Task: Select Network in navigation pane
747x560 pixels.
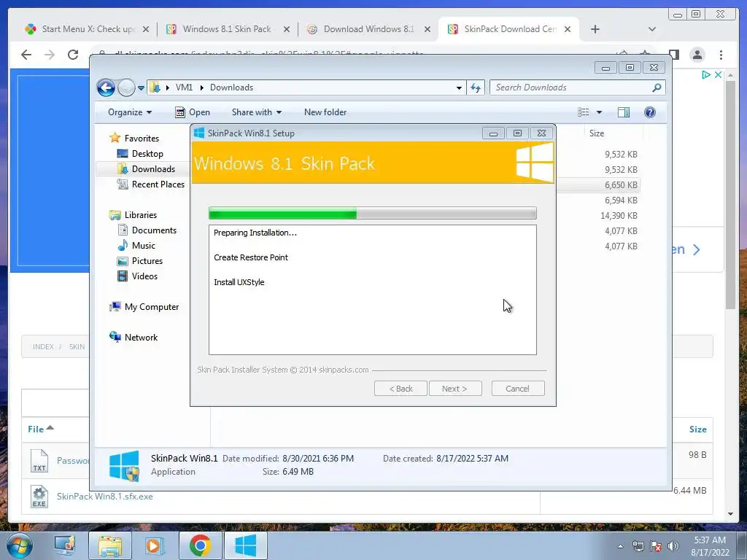Action: 134,338
